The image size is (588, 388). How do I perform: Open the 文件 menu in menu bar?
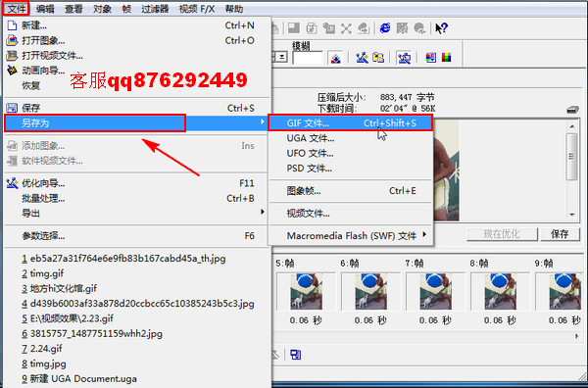pos(17,8)
